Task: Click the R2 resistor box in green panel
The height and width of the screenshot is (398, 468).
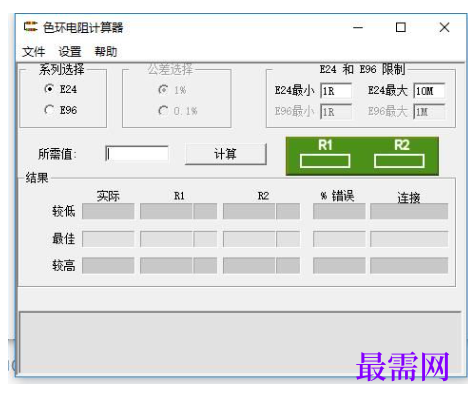Action: 399,161
